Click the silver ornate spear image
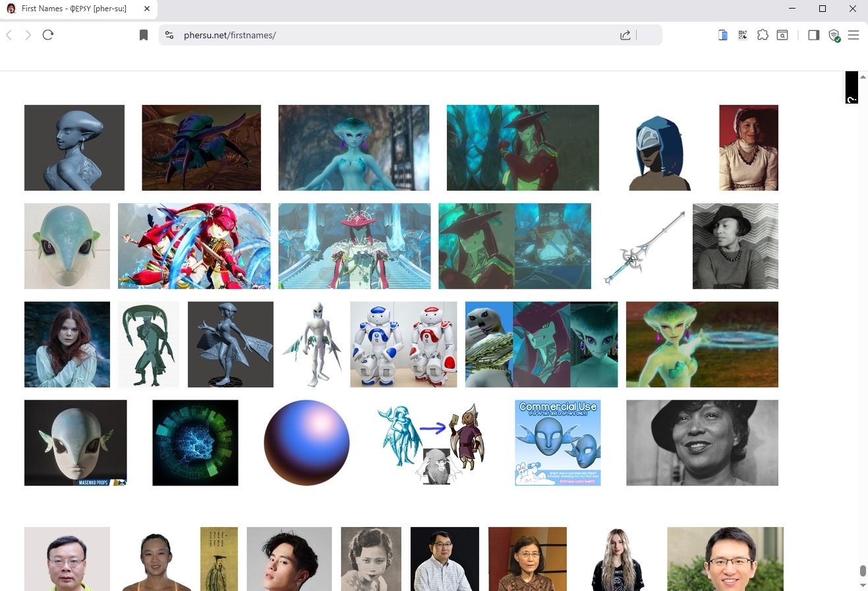The height and width of the screenshot is (591, 868). [x=644, y=247]
